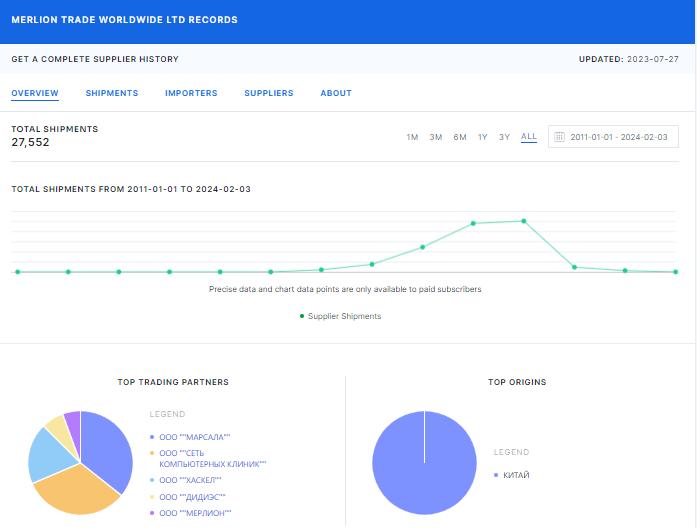This screenshot has height=528, width=697.
Task: Click the Top Trading Partners heading
Action: (x=173, y=382)
